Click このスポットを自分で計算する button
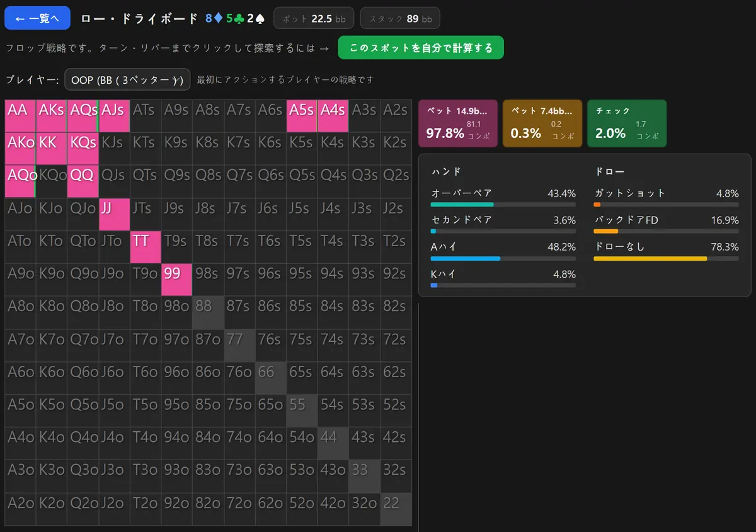 click(x=421, y=48)
